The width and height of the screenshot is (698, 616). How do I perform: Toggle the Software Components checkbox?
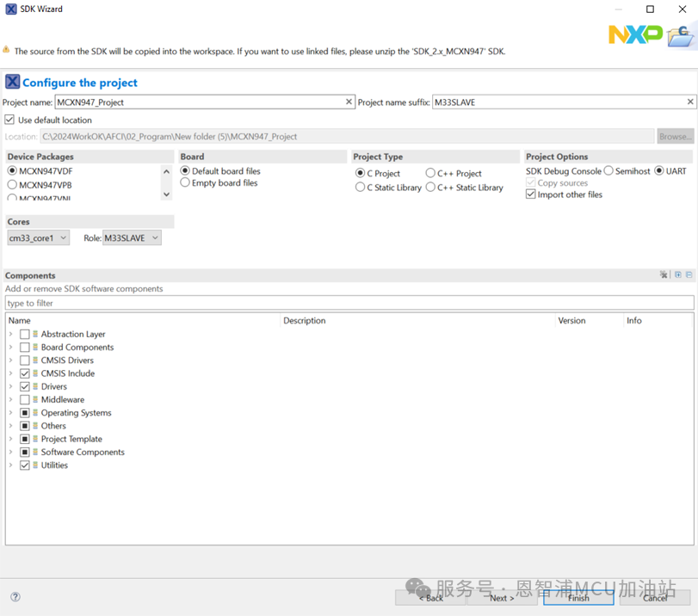pyautogui.click(x=25, y=452)
